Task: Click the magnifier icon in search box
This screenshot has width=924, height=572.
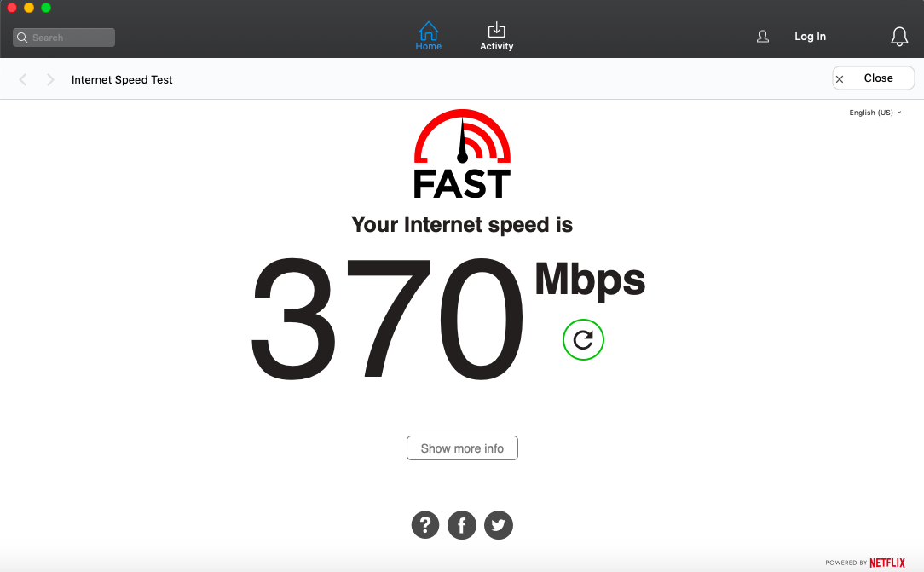Action: click(22, 38)
